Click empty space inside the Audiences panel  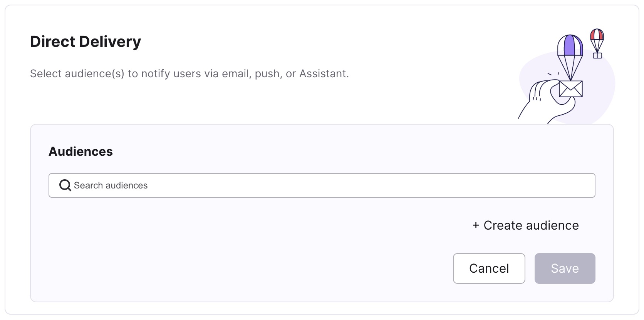point(231,250)
